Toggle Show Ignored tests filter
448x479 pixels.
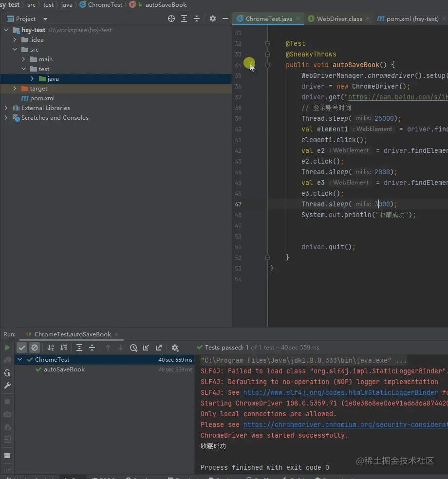[35, 348]
